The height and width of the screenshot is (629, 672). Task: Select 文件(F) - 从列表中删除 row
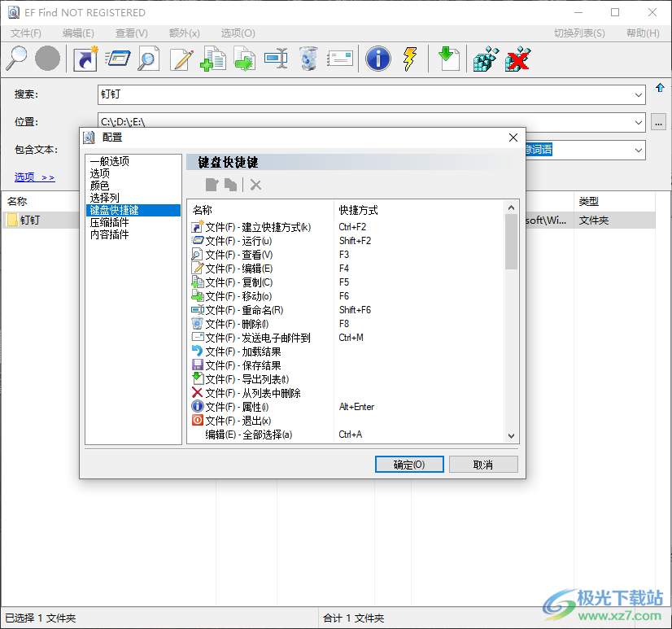(347, 393)
